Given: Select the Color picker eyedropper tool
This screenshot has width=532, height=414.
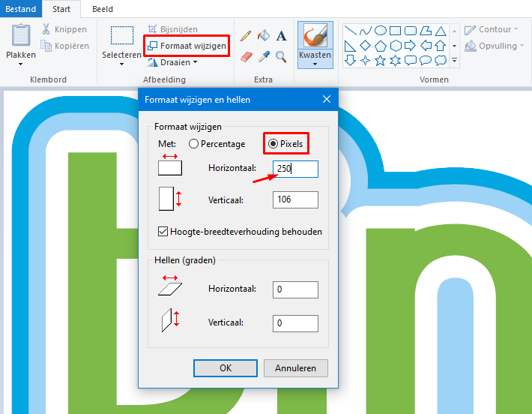Looking at the screenshot, I should 264,57.
